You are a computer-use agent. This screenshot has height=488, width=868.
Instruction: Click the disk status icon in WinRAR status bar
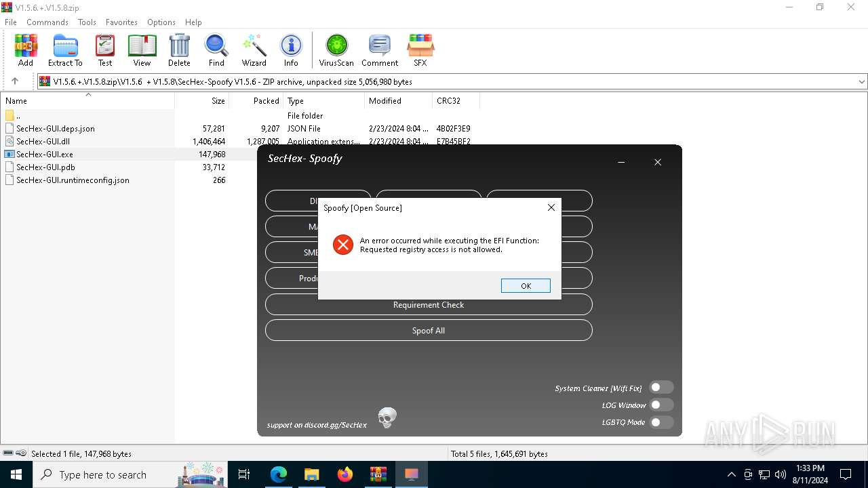[x=8, y=453]
